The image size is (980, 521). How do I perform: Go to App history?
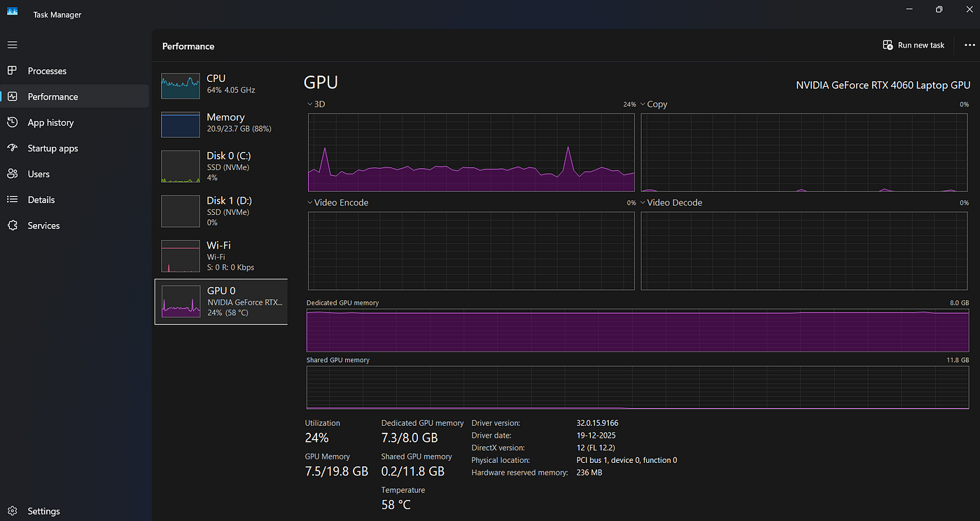click(75, 123)
